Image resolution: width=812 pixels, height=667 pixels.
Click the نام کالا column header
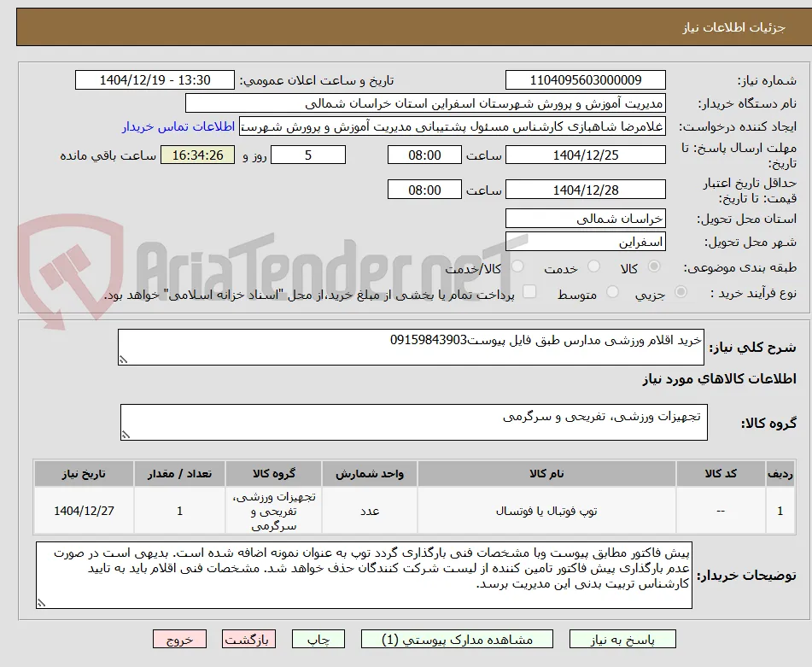coord(546,474)
